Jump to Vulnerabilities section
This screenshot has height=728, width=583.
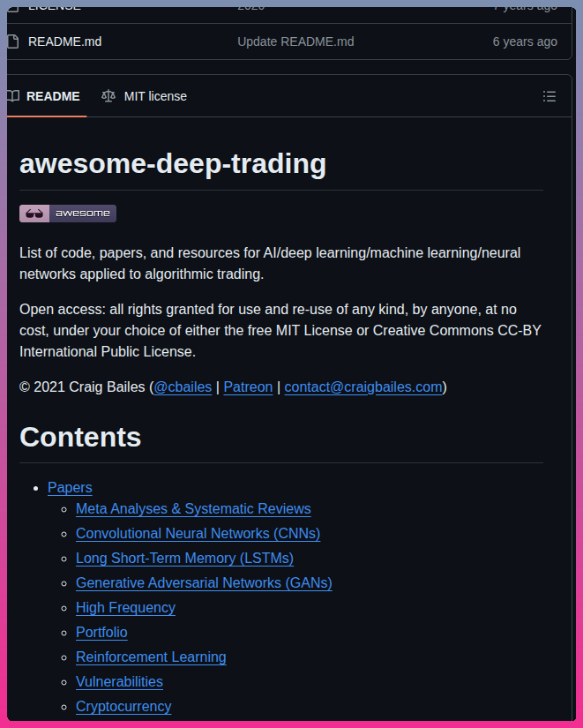(x=120, y=681)
